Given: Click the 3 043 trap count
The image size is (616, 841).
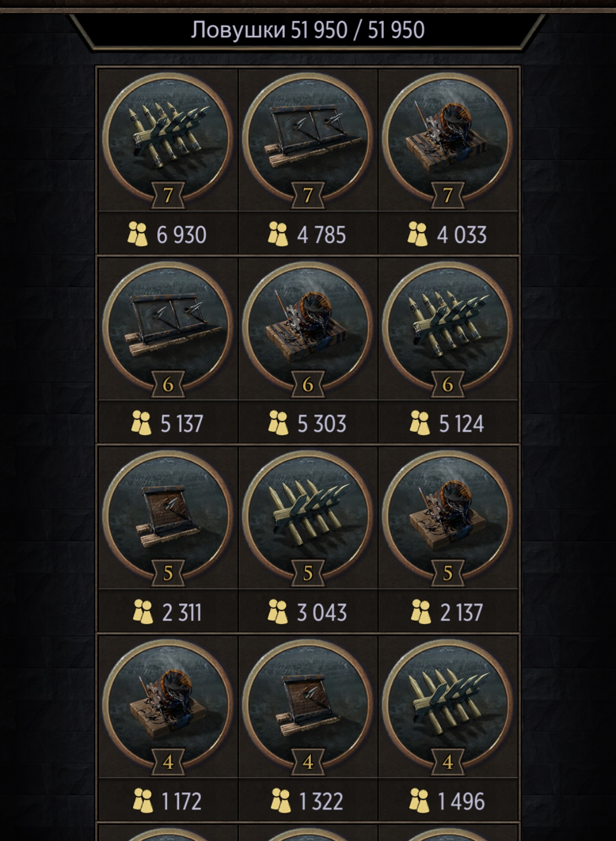Looking at the screenshot, I should click(322, 612).
